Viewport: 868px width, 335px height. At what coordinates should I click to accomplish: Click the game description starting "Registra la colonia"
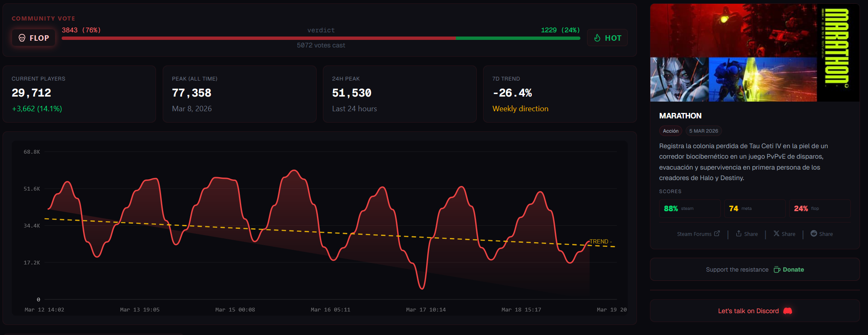[x=743, y=162]
